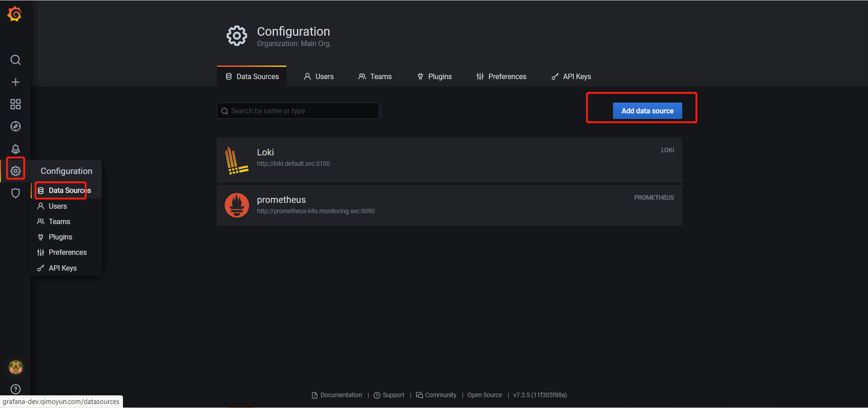The image size is (868, 408).
Task: Click the large Configuration gear header icon
Action: (237, 36)
